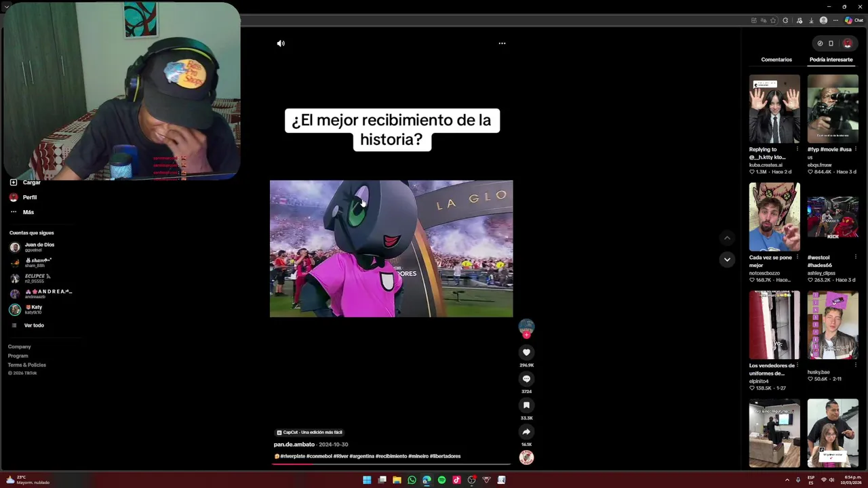Switch to Comentarios tab

point(776,60)
